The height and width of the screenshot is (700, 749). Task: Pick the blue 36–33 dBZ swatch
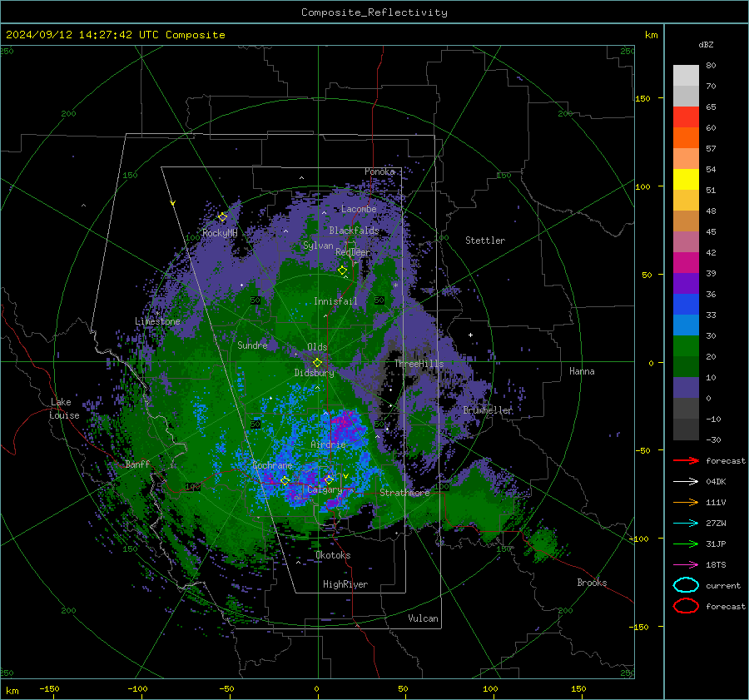pyautogui.click(x=686, y=304)
